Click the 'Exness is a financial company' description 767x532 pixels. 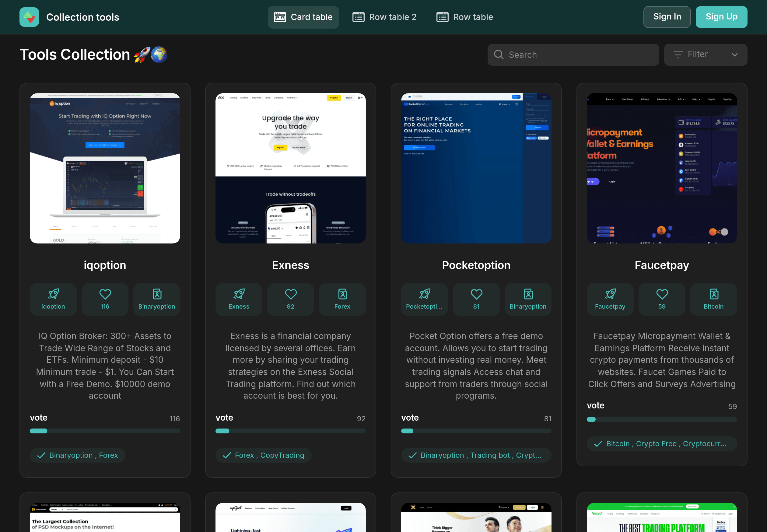click(291, 366)
